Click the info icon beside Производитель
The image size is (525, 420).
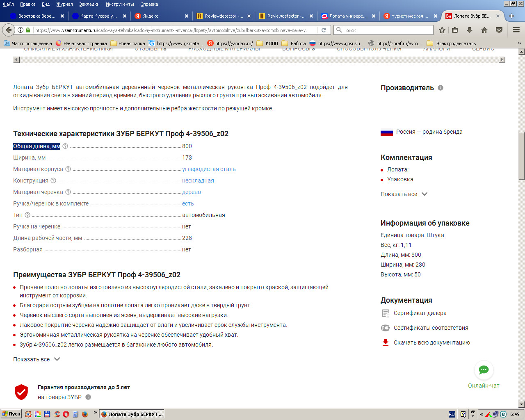tap(441, 88)
